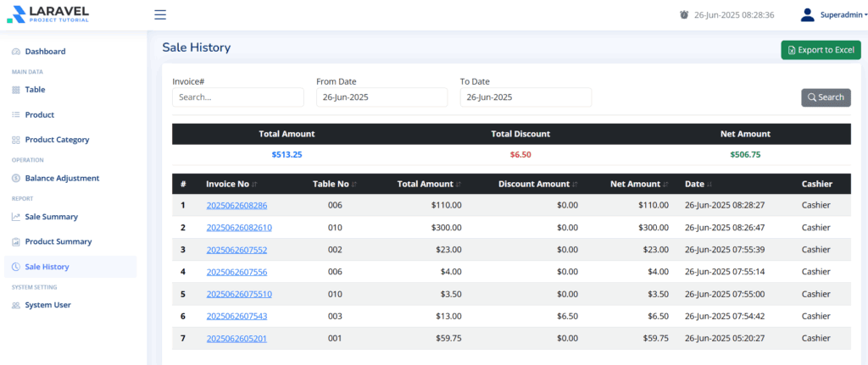Open the Table menu item
This screenshot has height=365, width=868.
click(35, 89)
